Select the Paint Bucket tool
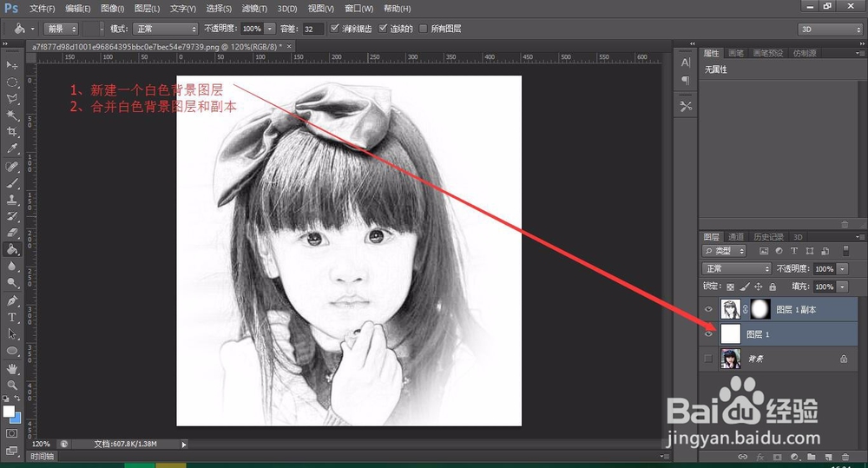This screenshot has height=468, width=868. (x=11, y=249)
